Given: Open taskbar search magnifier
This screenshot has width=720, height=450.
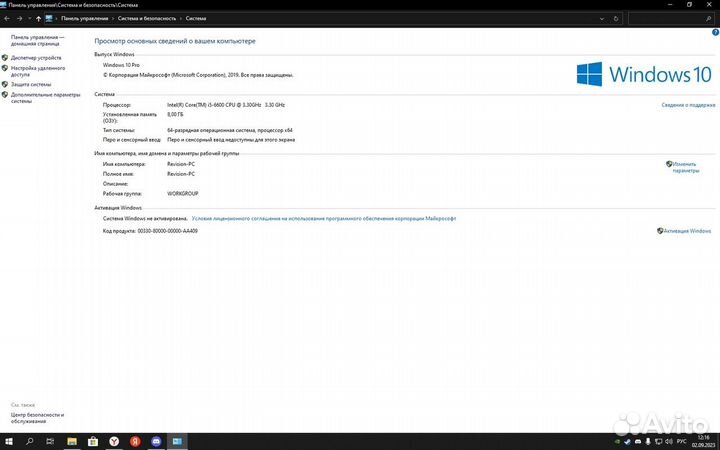Looking at the screenshot, I should pyautogui.click(x=30, y=441).
